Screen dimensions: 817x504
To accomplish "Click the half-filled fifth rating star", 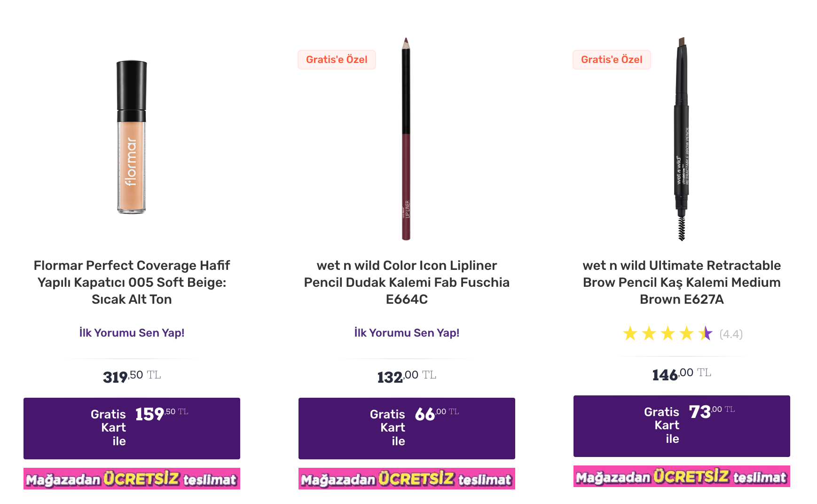I will 706,334.
